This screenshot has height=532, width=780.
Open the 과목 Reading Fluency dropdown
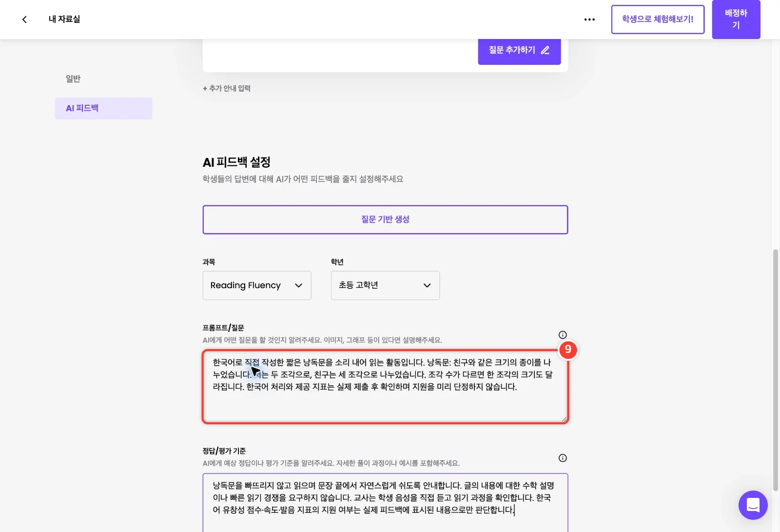click(x=257, y=285)
